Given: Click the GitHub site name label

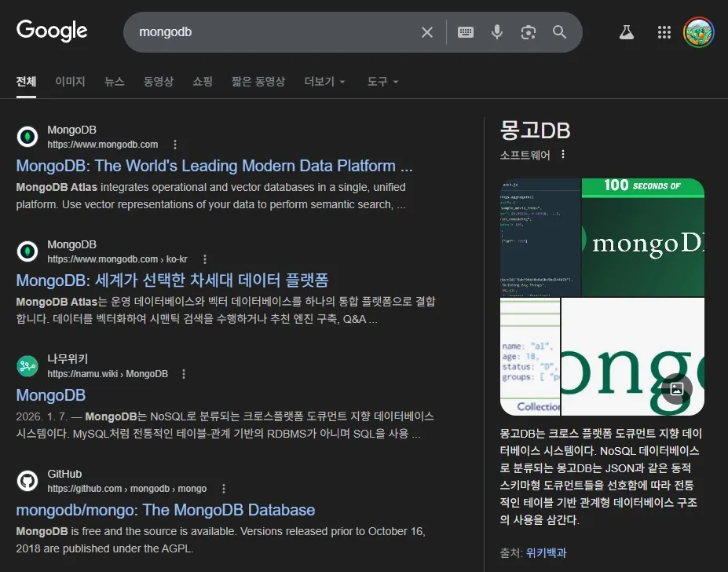Looking at the screenshot, I should 64,474.
